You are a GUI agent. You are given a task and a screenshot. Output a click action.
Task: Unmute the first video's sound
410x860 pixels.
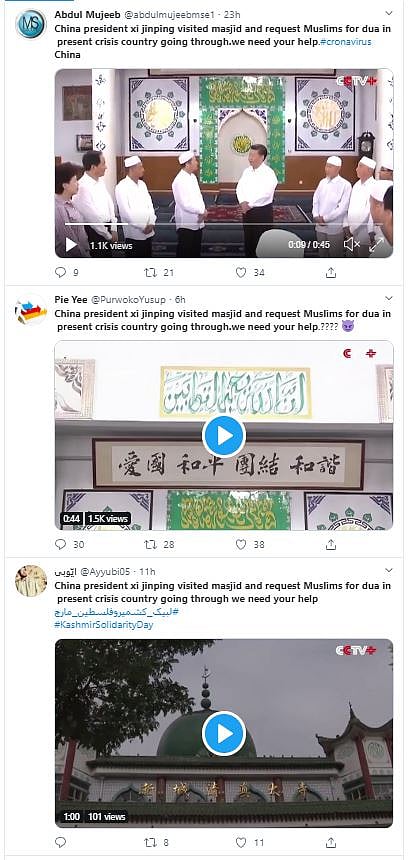tap(351, 245)
